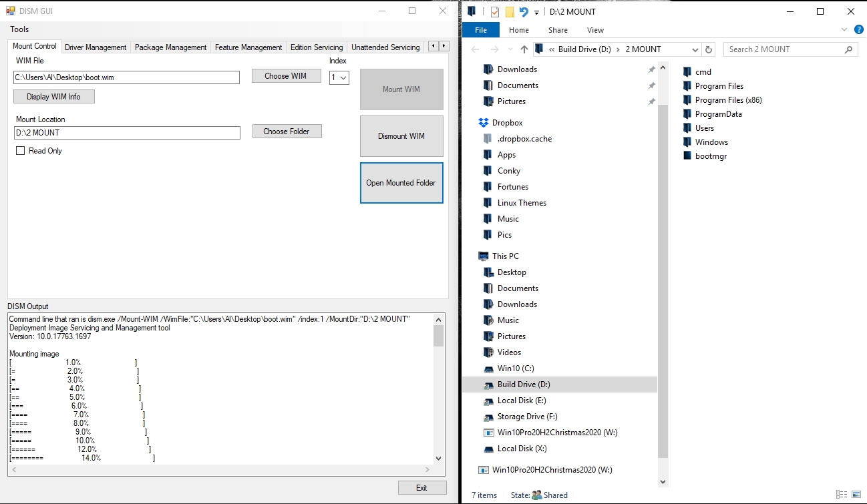Open the address bar history dropdown
Image resolution: width=867 pixels, height=504 pixels.
(695, 49)
